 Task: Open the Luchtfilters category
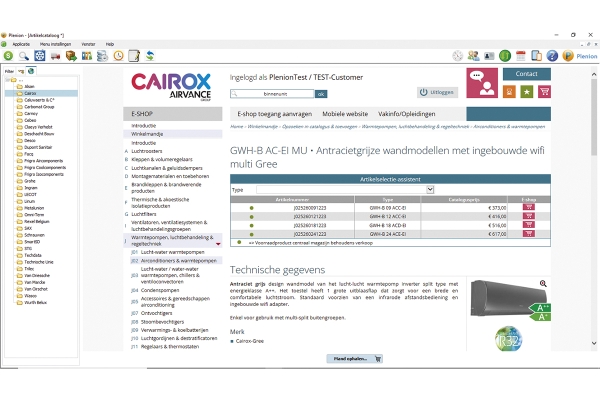(144, 214)
